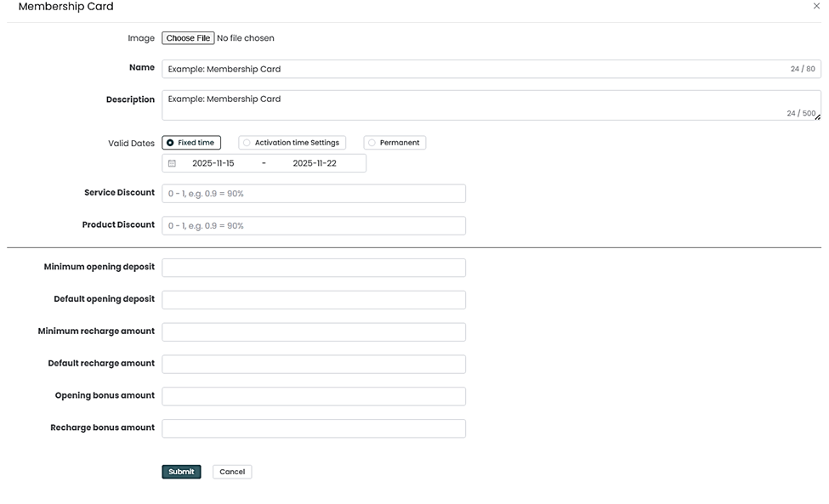Focus the Description text area
The width and height of the screenshot is (829, 504).
pyautogui.click(x=476, y=105)
